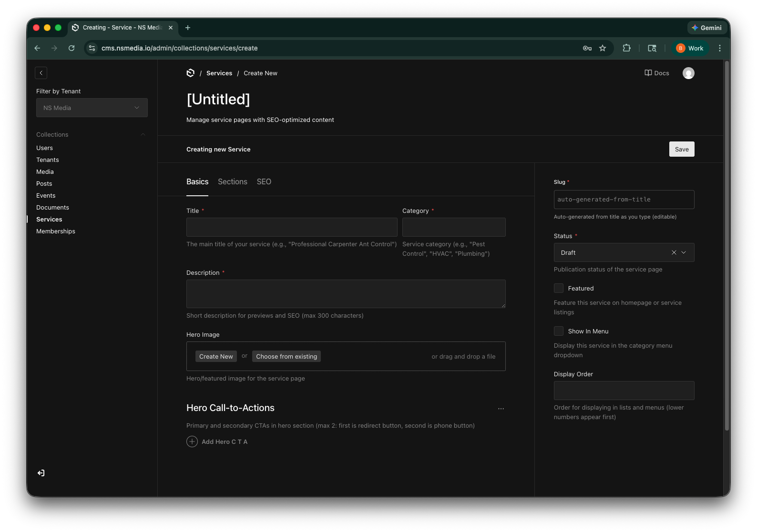757x532 pixels.
Task: Open the Work profile button
Action: click(690, 48)
